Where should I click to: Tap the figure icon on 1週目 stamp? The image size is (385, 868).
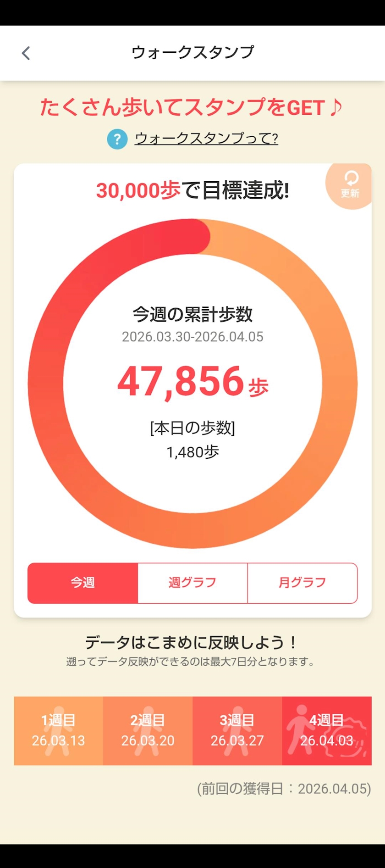coord(58,730)
